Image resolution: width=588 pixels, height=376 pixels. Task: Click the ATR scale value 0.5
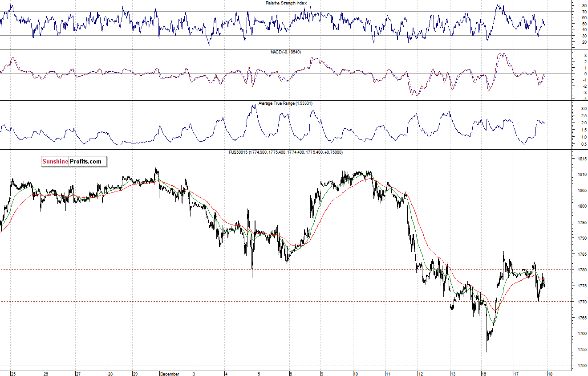point(583,144)
